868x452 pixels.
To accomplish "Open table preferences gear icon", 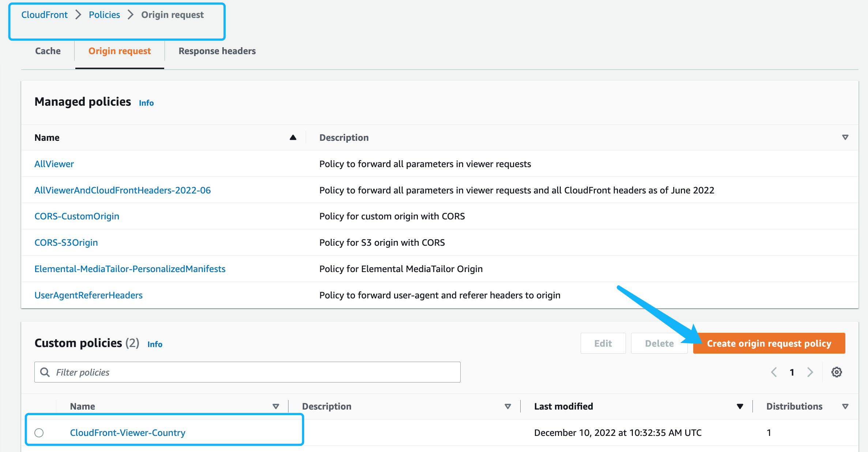I will click(x=837, y=372).
